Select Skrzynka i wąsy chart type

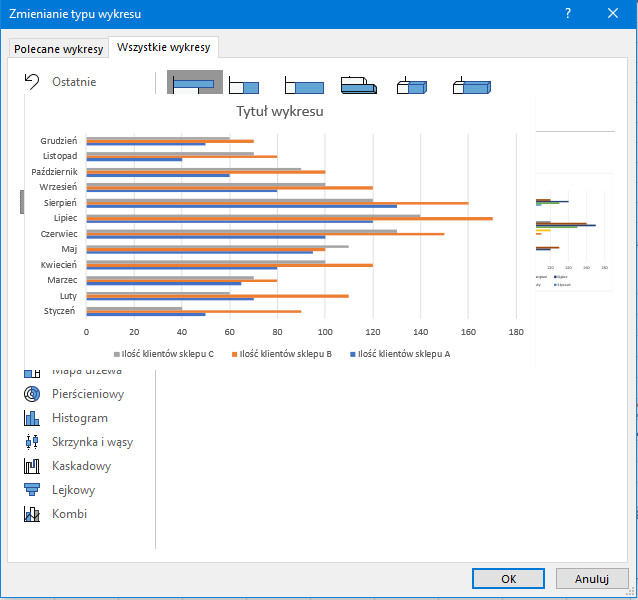coord(91,442)
